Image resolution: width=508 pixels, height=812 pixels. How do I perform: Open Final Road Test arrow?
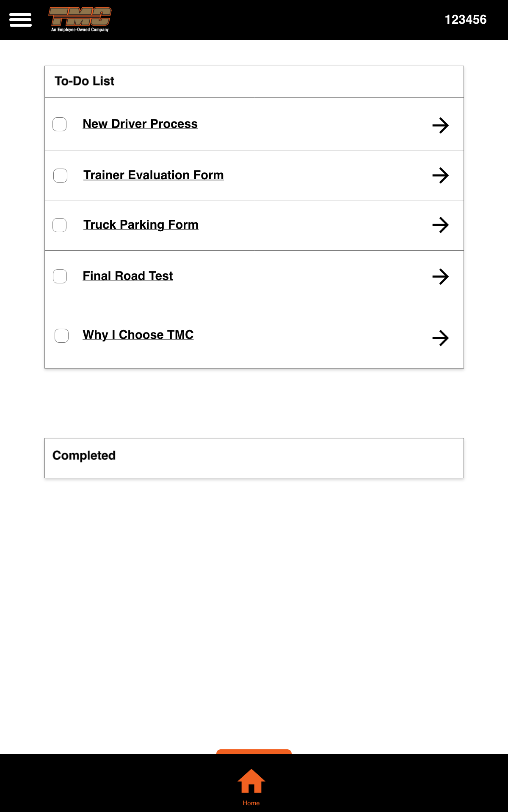(440, 277)
